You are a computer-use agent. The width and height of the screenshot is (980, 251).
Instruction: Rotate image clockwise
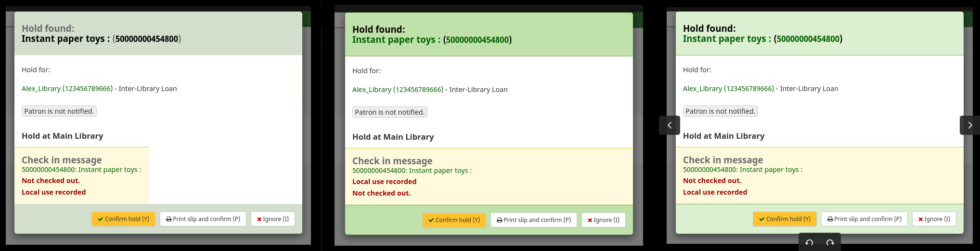pos(830,242)
